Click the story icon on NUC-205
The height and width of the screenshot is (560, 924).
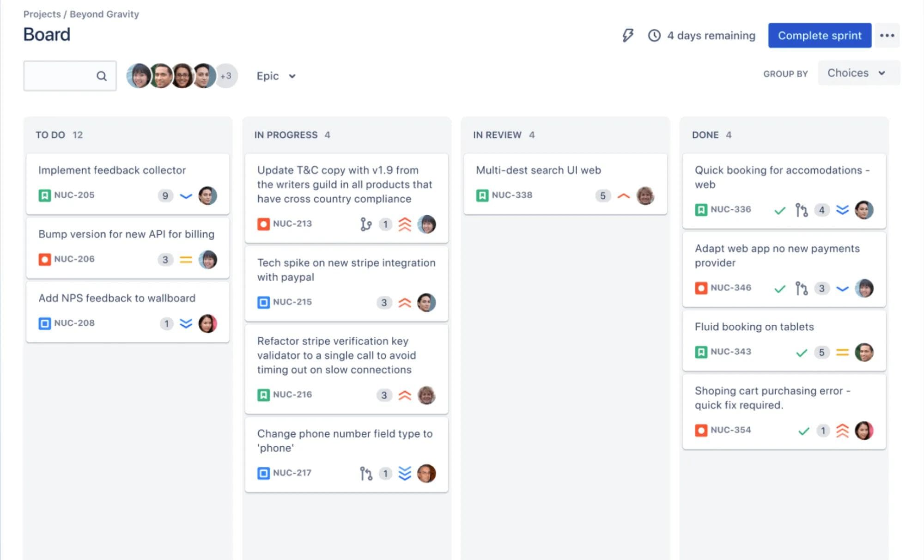44,195
